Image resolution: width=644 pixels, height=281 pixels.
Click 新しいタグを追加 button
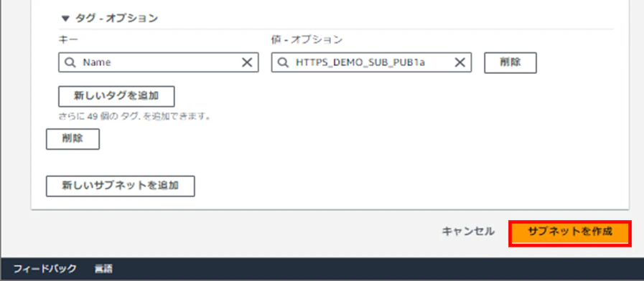[x=116, y=96]
